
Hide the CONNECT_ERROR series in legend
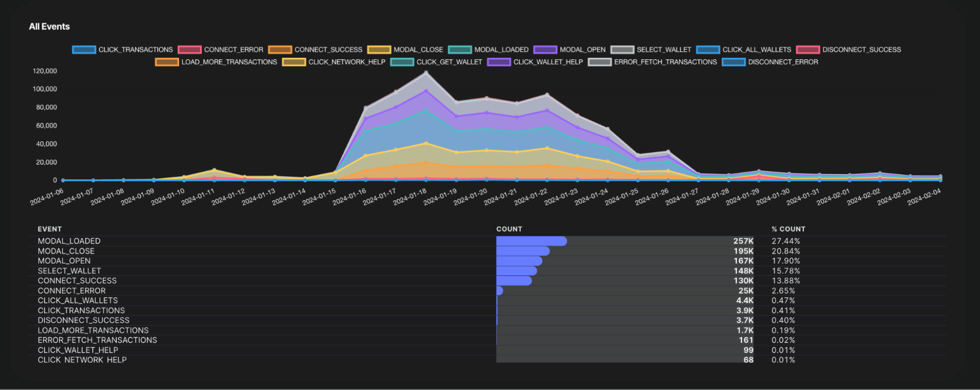(190, 49)
